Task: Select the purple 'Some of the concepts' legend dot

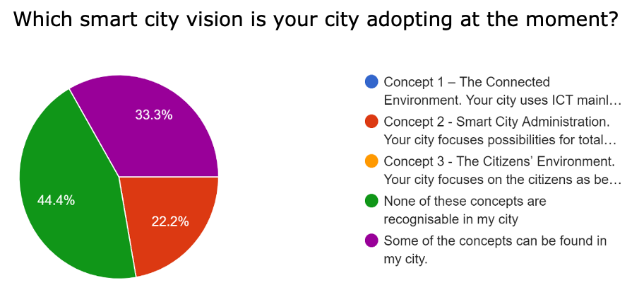Action: pyautogui.click(x=371, y=240)
